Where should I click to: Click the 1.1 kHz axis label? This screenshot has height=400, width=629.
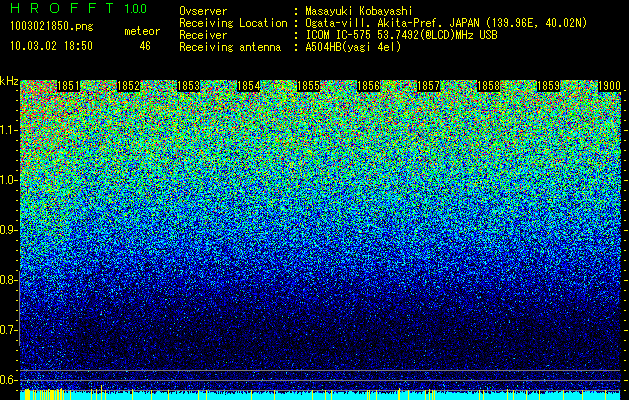9,130
